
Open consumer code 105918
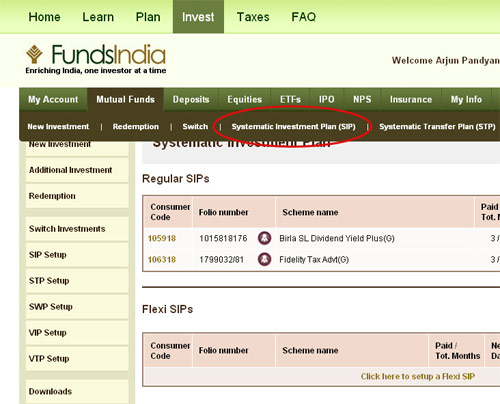pos(162,238)
